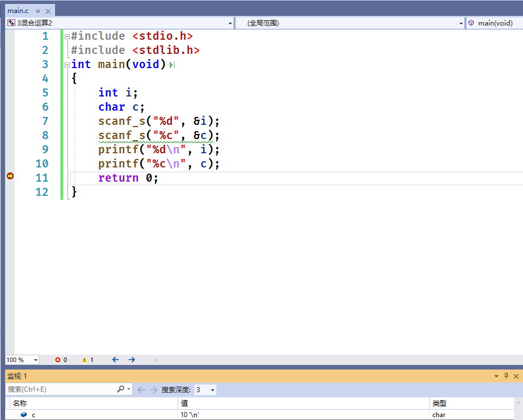Click the watch search input field

[62, 389]
